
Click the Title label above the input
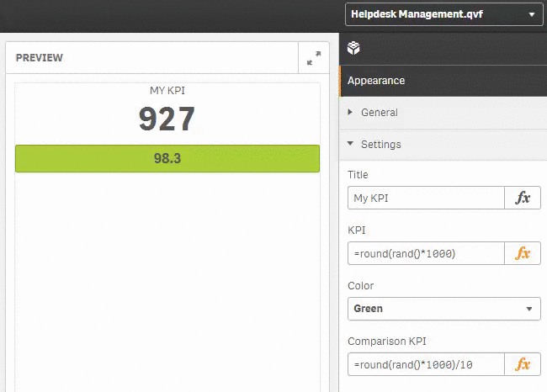point(358,175)
